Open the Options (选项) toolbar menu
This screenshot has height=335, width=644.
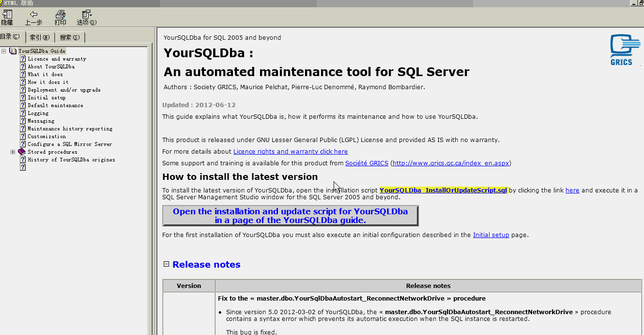pos(87,18)
